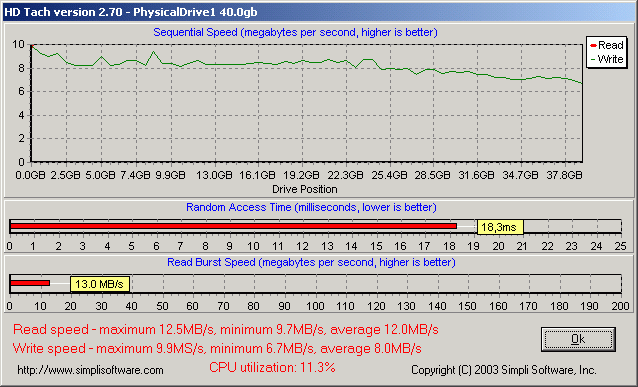Screen dimensions: 638x387
Task: Click the 7.4GB drive position label
Action: click(x=135, y=175)
